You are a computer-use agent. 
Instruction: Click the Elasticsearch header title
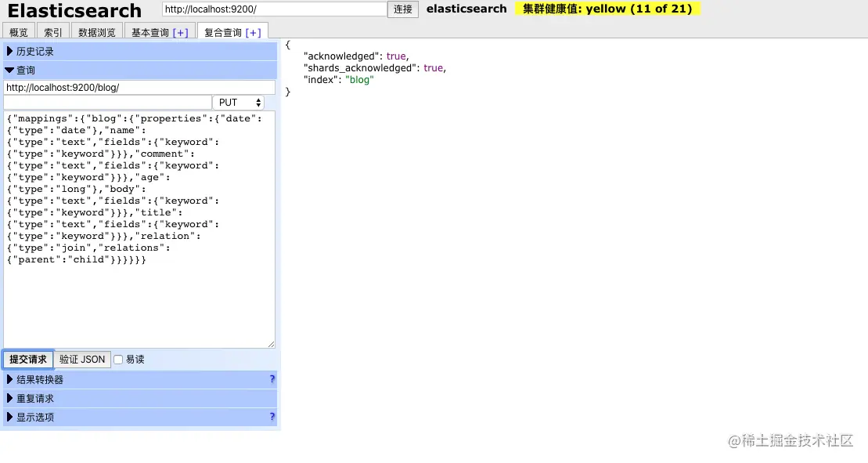[74, 10]
